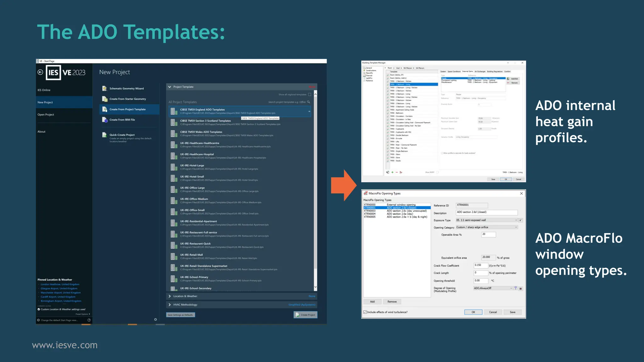The image size is (644, 362).
Task: Open the Opening Category dropdown
Action: 486,227
